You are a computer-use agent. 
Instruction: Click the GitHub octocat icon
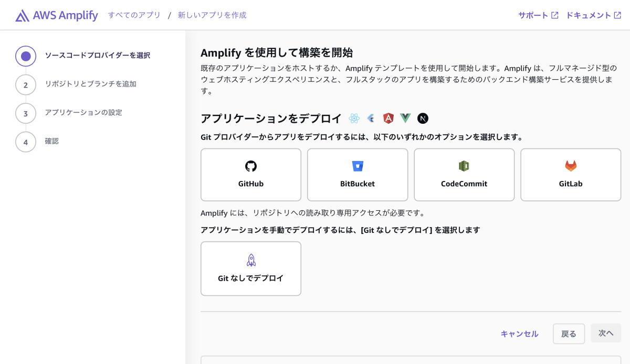tap(250, 167)
